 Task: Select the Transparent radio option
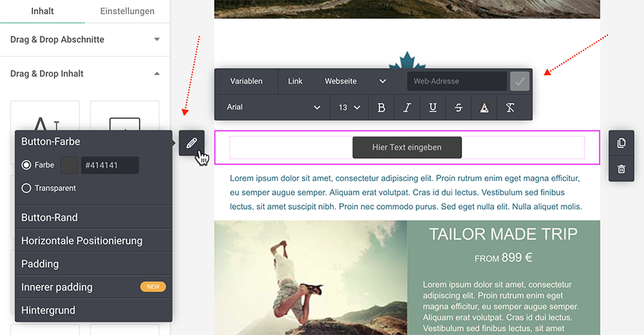[x=26, y=188]
